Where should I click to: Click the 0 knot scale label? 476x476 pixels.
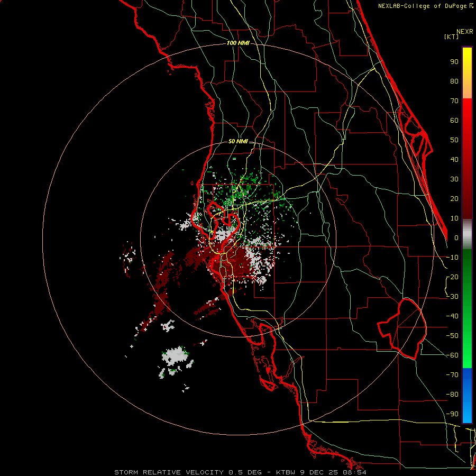tap(456, 237)
